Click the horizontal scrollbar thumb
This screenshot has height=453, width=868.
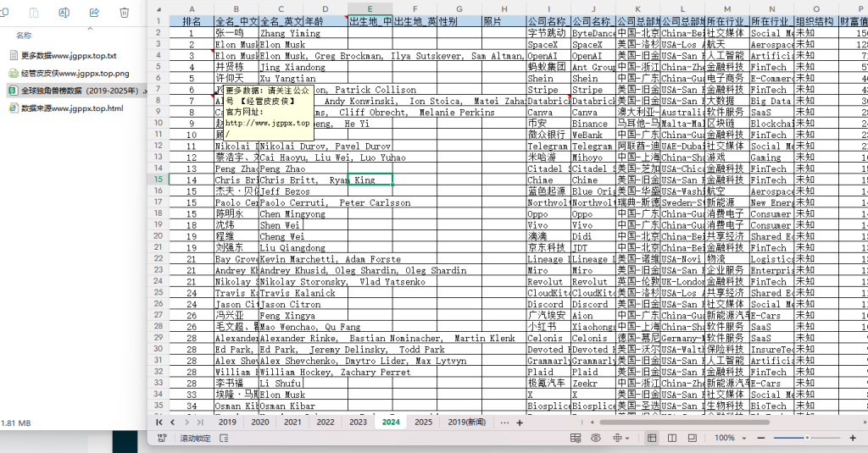684,422
